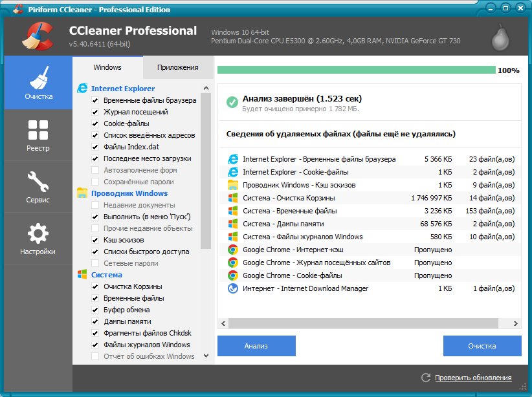Click the CCleaner title bar app icon
The width and height of the screenshot is (532, 397).
click(18, 9)
